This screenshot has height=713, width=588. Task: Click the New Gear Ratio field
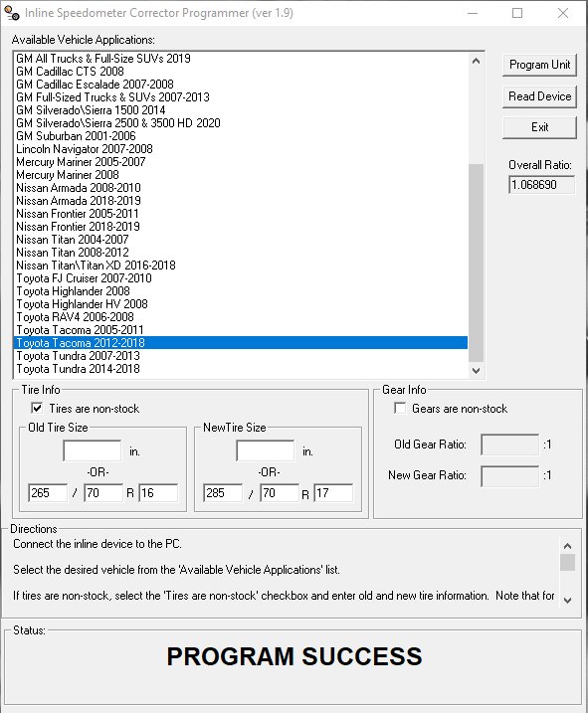(510, 476)
